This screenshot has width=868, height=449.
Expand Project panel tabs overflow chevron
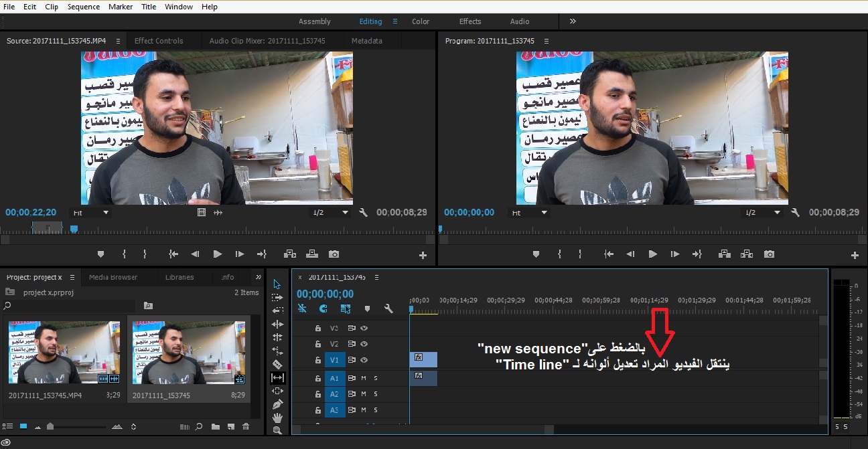click(259, 277)
